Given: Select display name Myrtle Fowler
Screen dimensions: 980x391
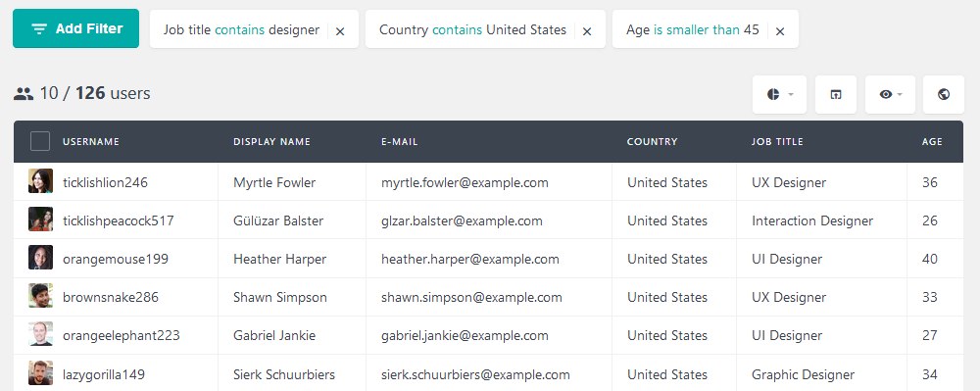Looking at the screenshot, I should click(274, 182).
